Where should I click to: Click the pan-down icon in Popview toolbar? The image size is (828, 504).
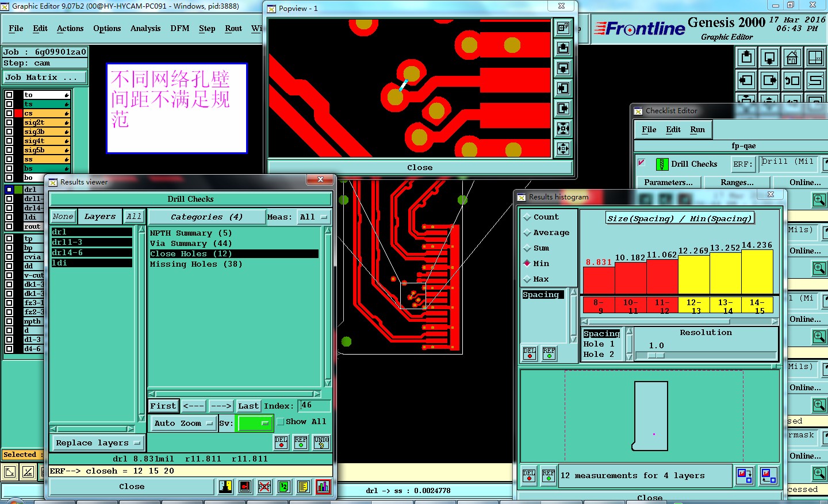pyautogui.click(x=563, y=68)
